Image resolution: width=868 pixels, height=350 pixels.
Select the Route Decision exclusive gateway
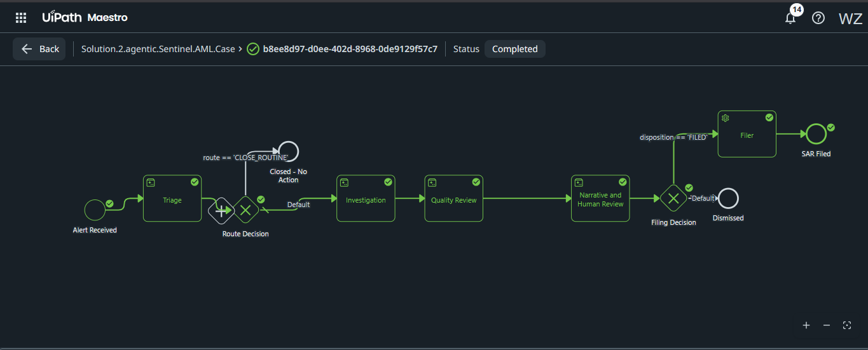pos(245,210)
